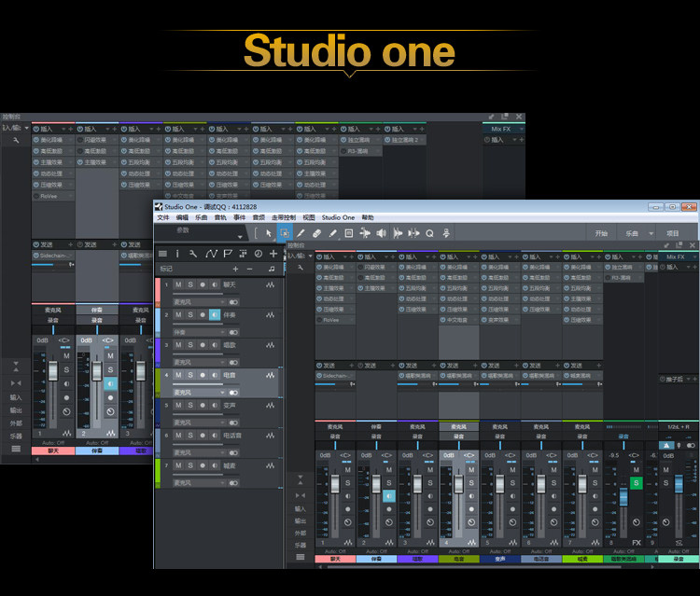Mute track 1 聊天 in track list
This screenshot has height=596, width=700.
178,284
